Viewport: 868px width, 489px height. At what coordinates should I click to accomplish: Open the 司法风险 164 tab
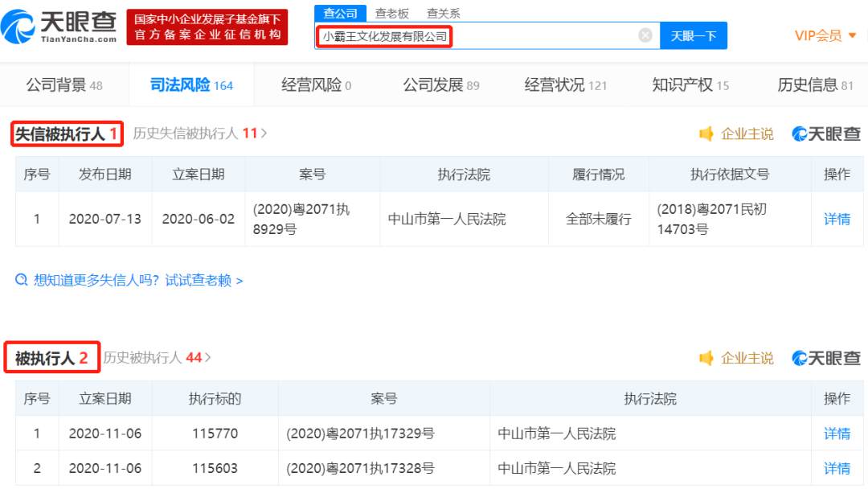191,84
